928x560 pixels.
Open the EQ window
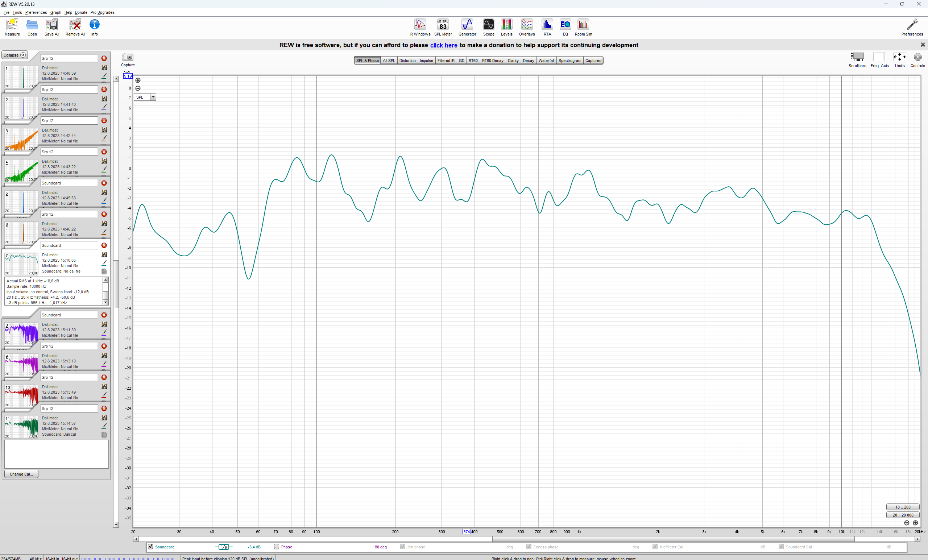point(565,27)
